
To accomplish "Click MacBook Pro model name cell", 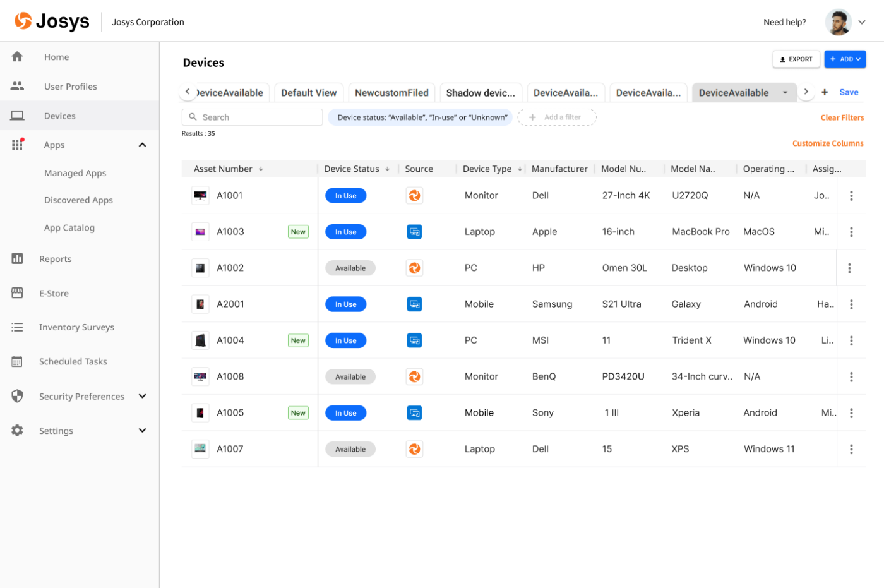I will 701,232.
